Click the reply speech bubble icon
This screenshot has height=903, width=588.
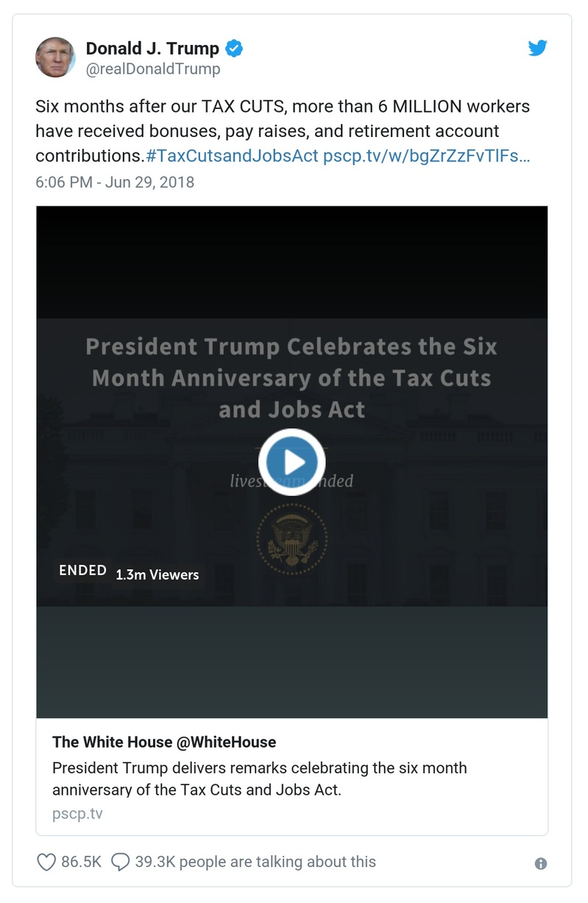pyautogui.click(x=121, y=861)
